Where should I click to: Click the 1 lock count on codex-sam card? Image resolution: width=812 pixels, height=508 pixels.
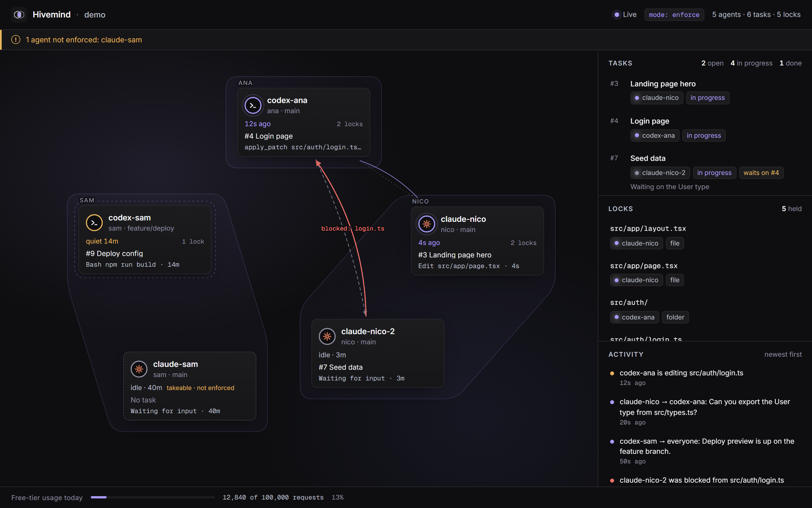(193, 242)
